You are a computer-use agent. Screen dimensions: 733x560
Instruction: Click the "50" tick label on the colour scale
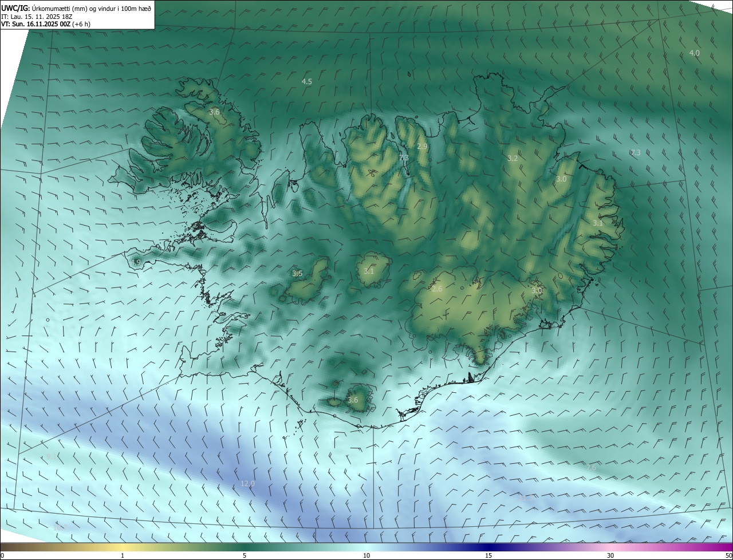coord(728,555)
